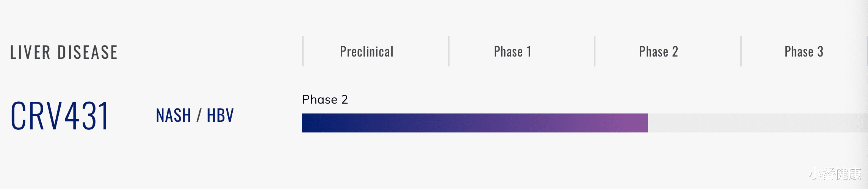The image size is (868, 189).
Task: Click the digits 431 in the drug name
Action: click(x=86, y=116)
